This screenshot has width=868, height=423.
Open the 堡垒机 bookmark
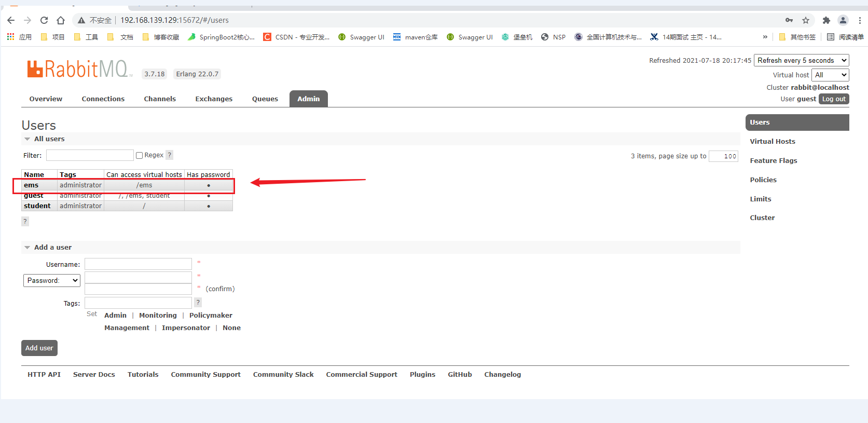coord(517,37)
